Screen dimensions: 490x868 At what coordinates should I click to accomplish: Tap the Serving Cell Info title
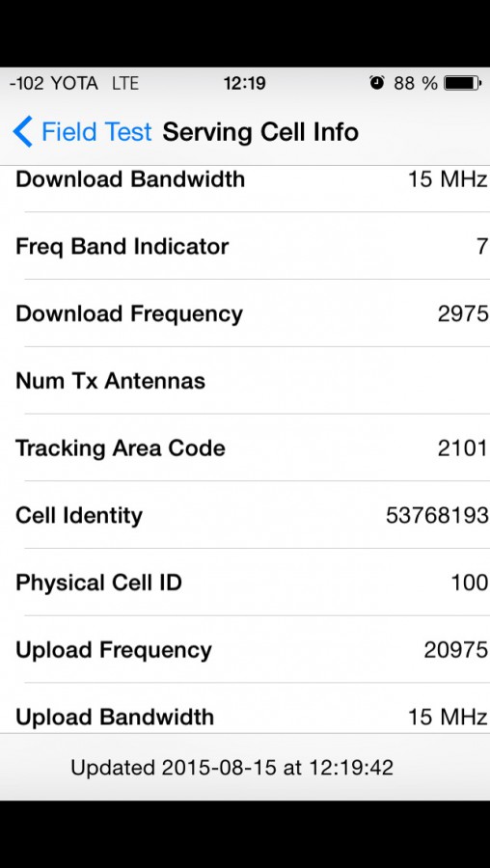point(260,132)
